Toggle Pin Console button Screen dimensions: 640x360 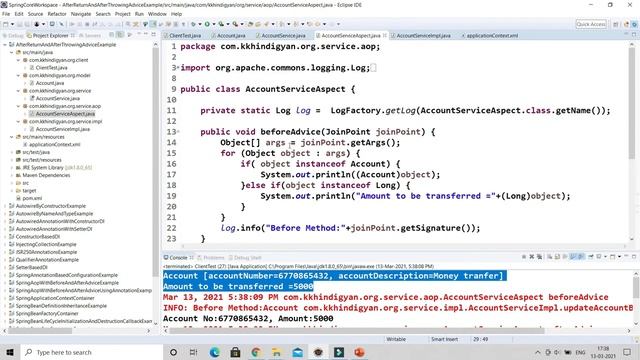pos(591,257)
